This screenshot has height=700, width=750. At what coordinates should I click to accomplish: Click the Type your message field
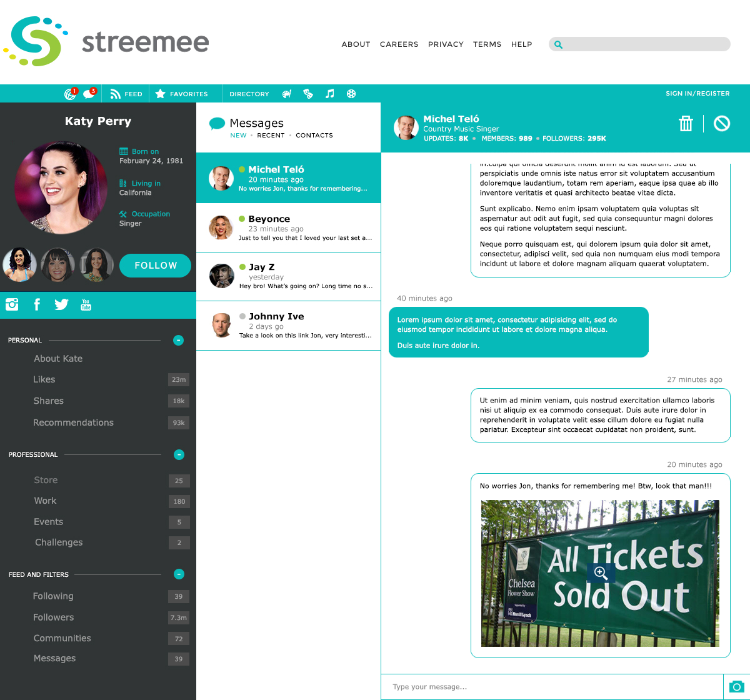552,687
